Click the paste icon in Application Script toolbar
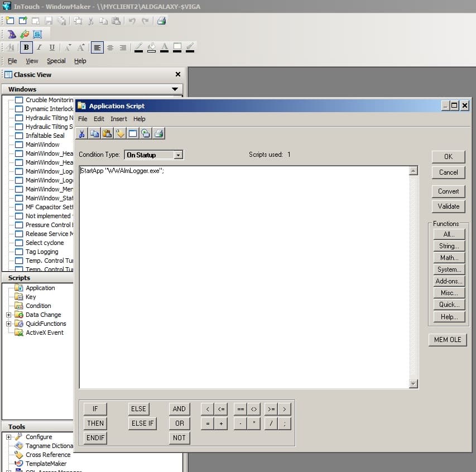The height and width of the screenshot is (472, 476). (107, 133)
